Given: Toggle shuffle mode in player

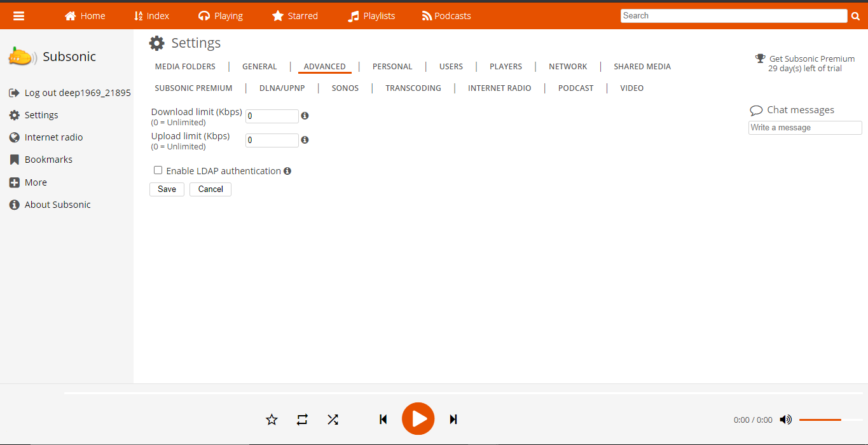Looking at the screenshot, I should pos(333,420).
